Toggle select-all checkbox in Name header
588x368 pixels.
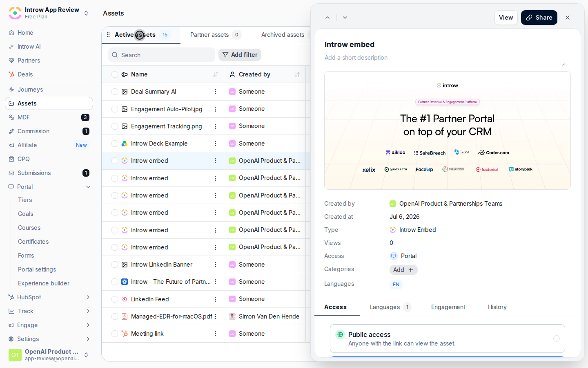115,74
